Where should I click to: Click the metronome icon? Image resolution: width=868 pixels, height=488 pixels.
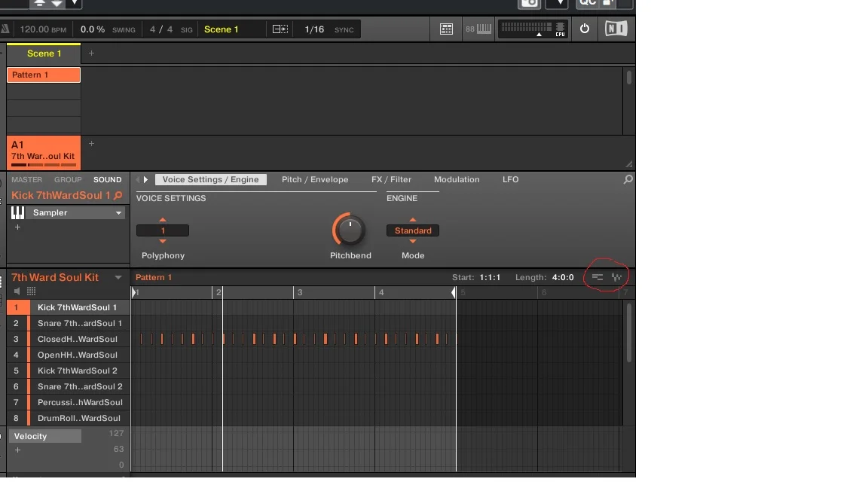[x=5, y=29]
